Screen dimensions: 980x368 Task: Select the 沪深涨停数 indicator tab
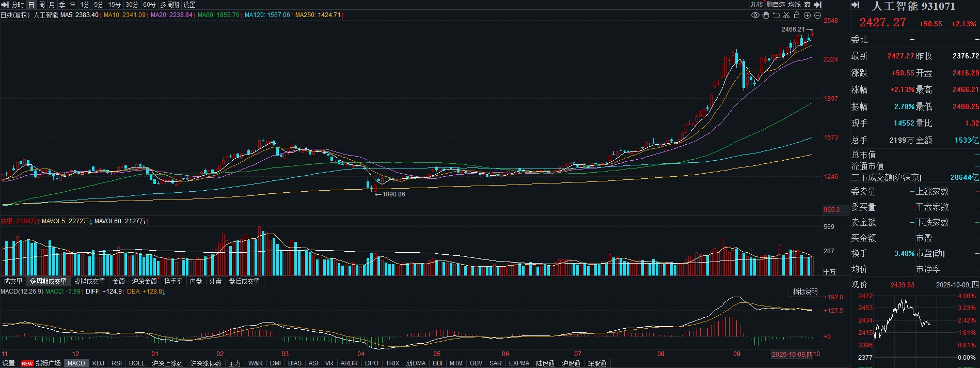(206, 363)
